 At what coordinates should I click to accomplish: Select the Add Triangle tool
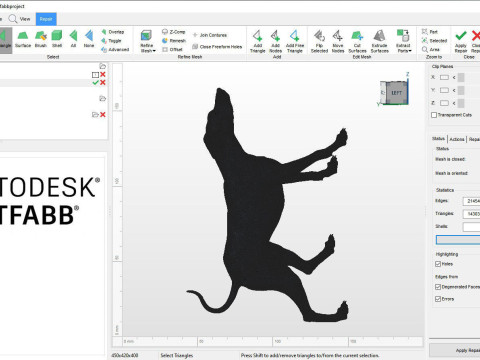(258, 41)
